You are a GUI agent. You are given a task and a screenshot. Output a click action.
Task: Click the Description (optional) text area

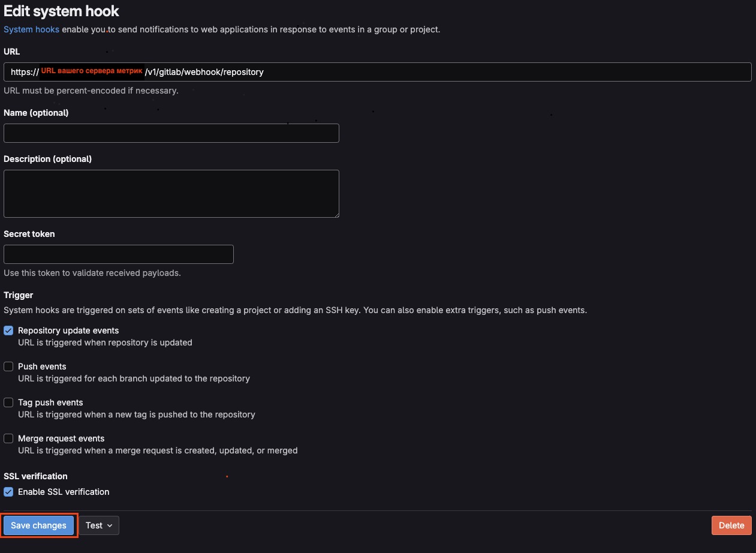pyautogui.click(x=171, y=194)
